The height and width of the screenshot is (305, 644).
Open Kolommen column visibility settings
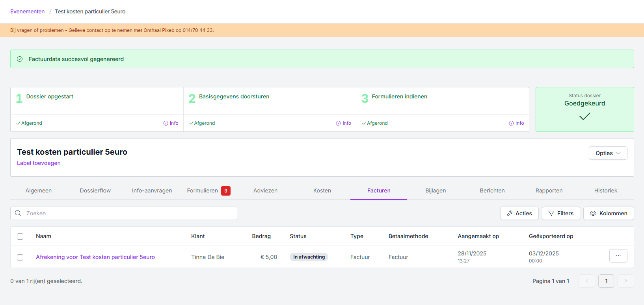coord(608,213)
